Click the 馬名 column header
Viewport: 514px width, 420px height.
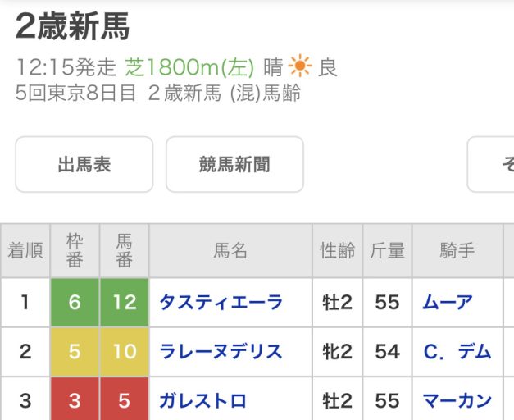[x=230, y=251]
